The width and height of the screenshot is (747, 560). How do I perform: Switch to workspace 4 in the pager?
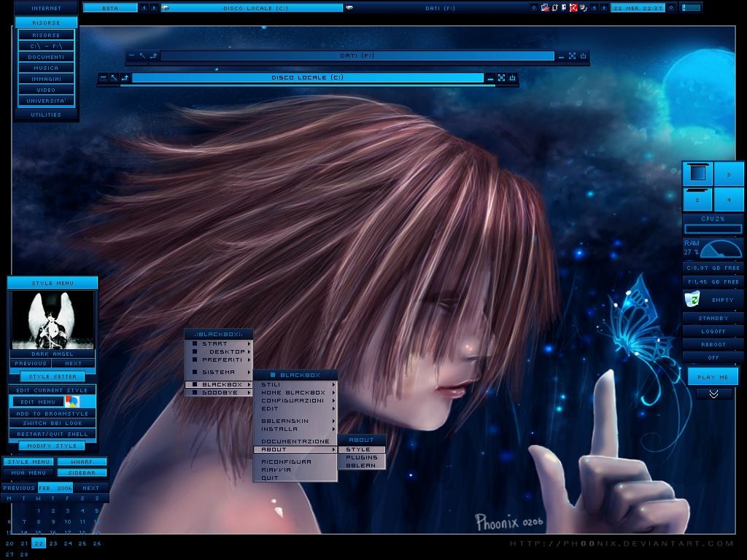tap(729, 200)
